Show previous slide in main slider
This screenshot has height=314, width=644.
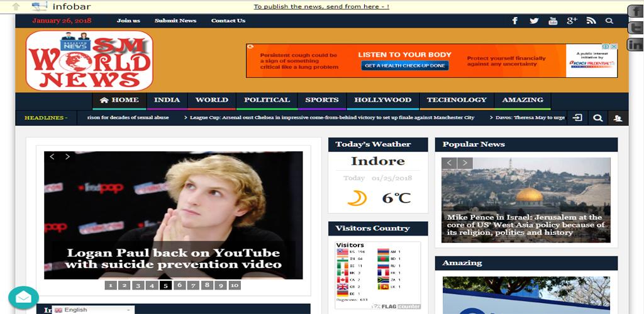[x=52, y=156]
